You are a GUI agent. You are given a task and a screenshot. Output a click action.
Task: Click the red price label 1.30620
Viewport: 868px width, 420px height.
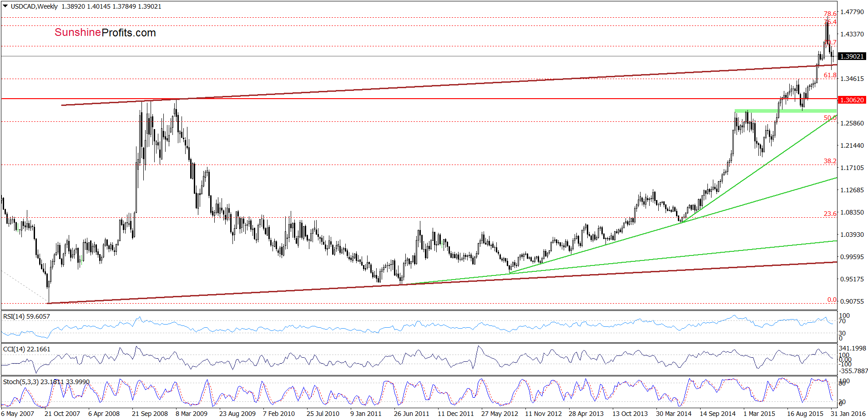point(852,100)
